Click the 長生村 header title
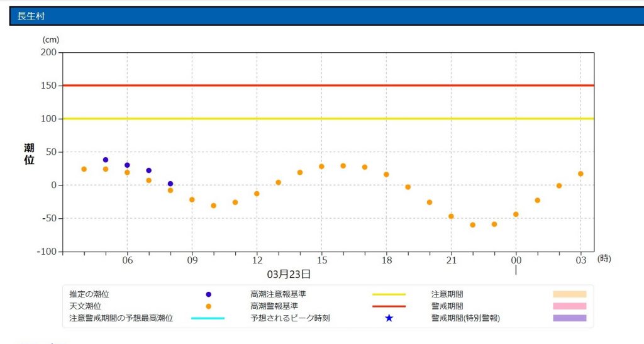 [31, 16]
